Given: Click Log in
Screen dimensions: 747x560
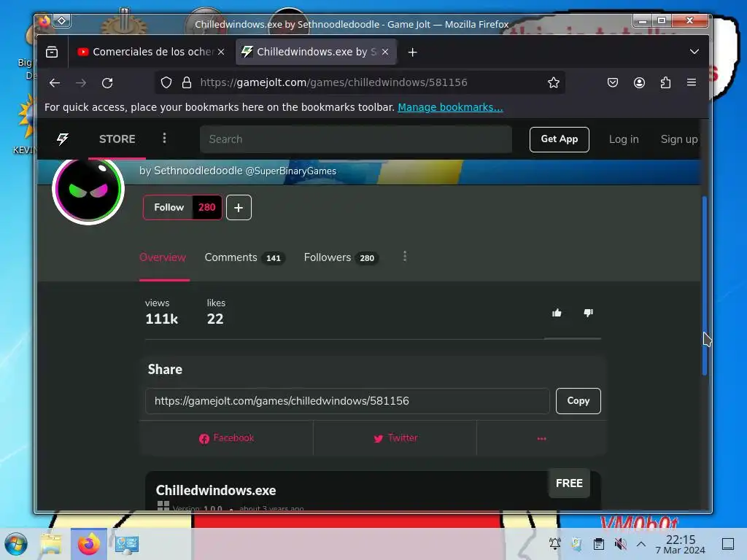Looking at the screenshot, I should pyautogui.click(x=624, y=139).
